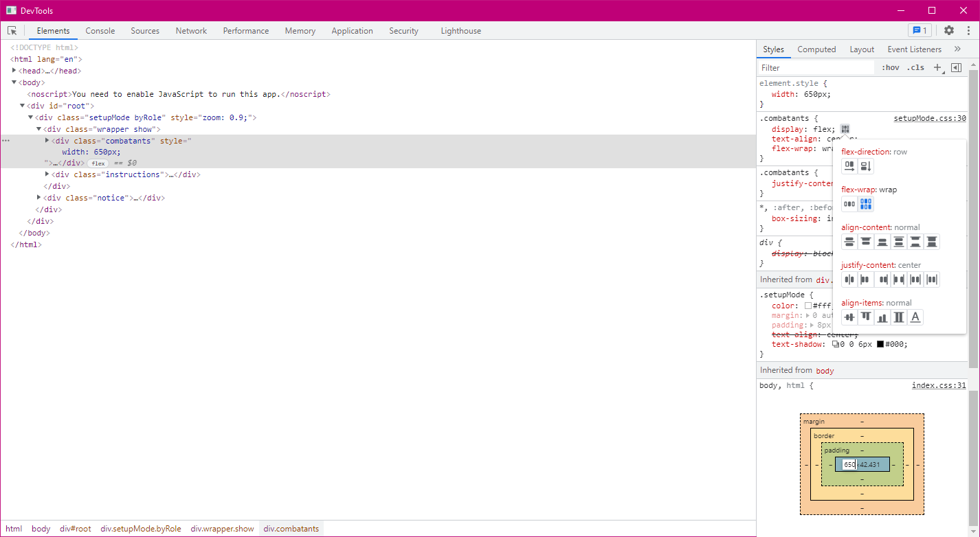Toggle the computed styles sidebar pane
This screenshot has height=537, width=980.
pyautogui.click(x=956, y=67)
